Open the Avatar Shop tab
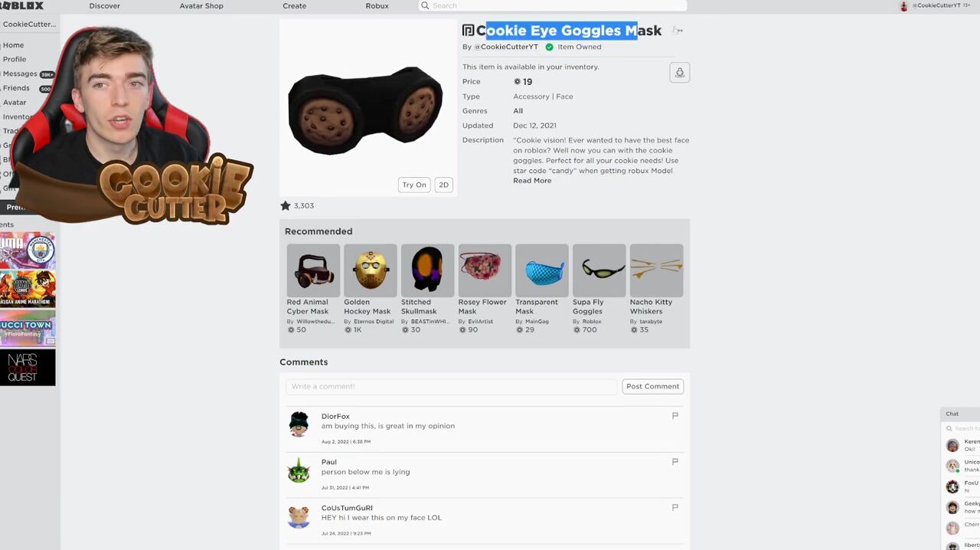The image size is (980, 550). (x=201, y=5)
